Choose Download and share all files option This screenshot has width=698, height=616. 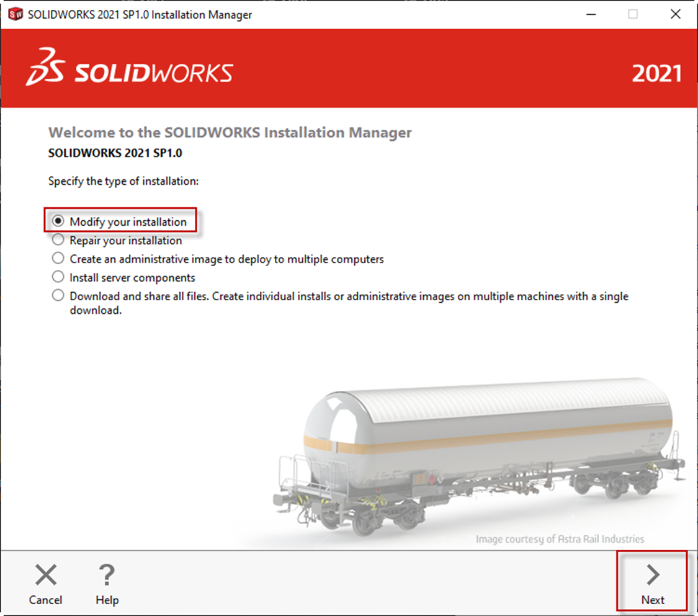58,295
